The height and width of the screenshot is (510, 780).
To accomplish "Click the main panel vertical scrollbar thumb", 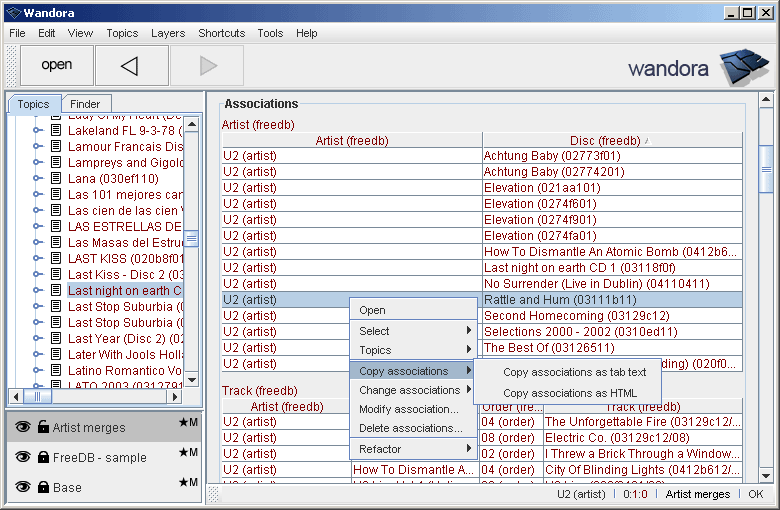I will pos(766,169).
